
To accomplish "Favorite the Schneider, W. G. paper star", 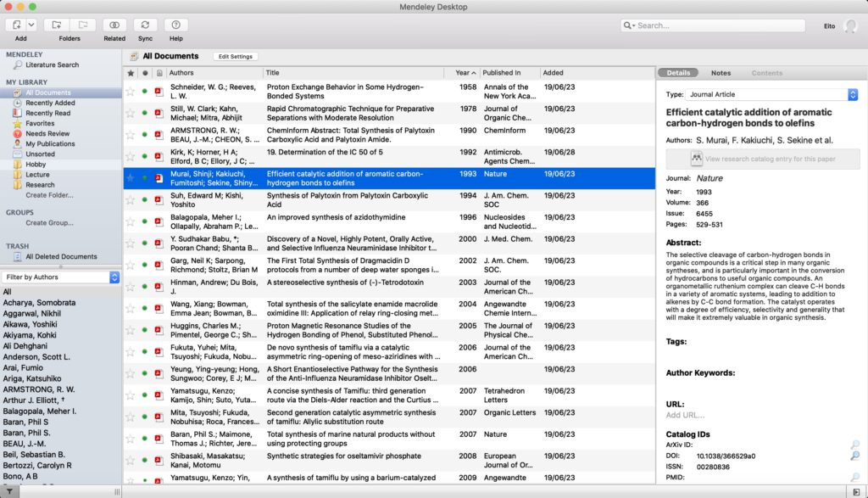I will [131, 92].
